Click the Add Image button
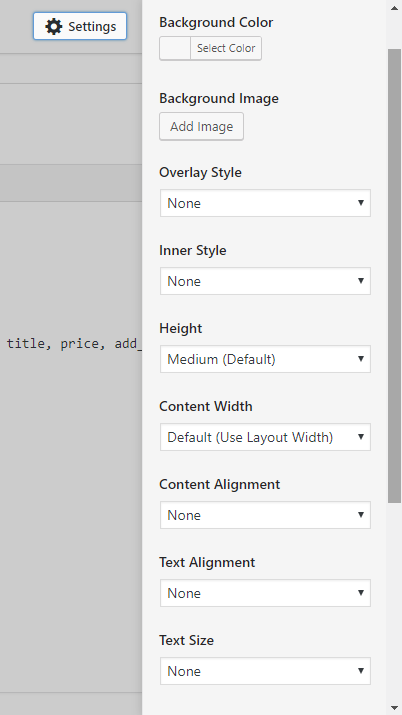Screen dimensions: 402x715 point(201,126)
